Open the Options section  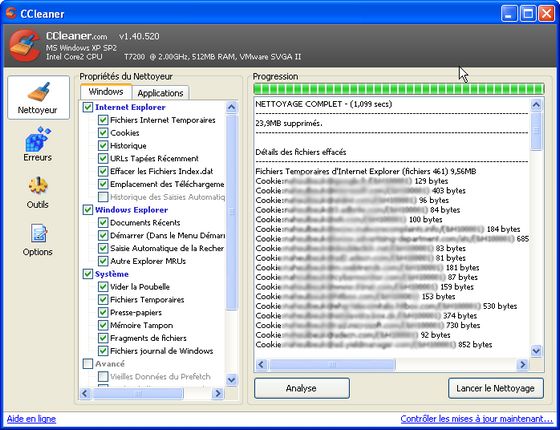pos(38,240)
